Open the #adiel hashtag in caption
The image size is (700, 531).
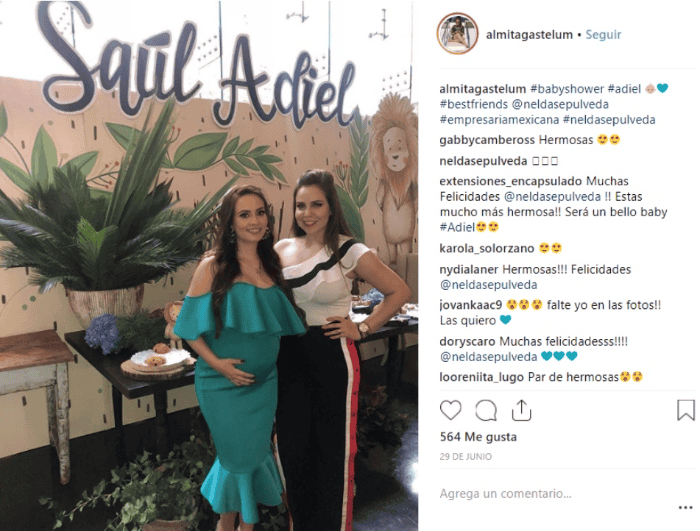625,89
